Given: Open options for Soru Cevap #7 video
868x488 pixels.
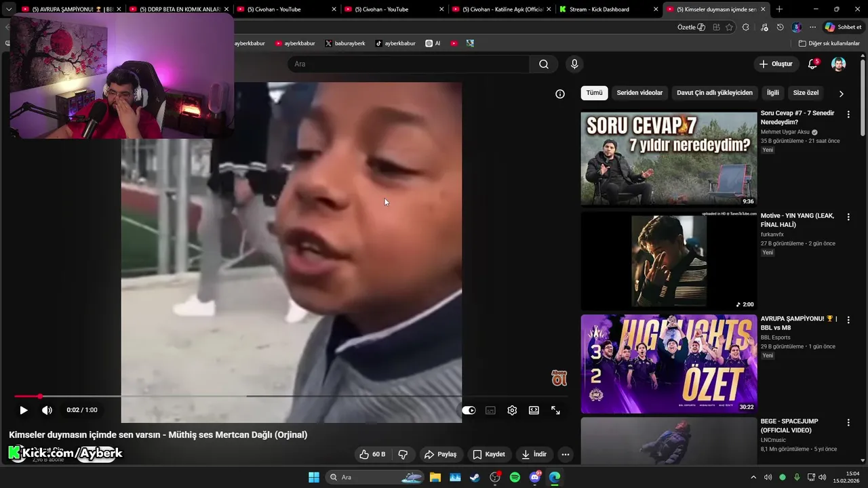Looking at the screenshot, I should (848, 115).
